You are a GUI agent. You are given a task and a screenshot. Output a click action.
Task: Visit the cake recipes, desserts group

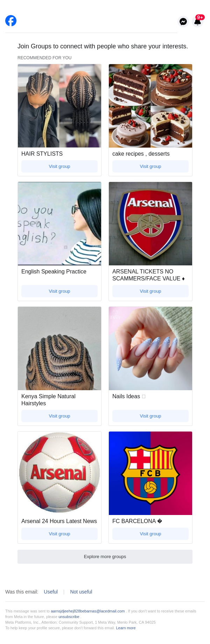click(150, 167)
